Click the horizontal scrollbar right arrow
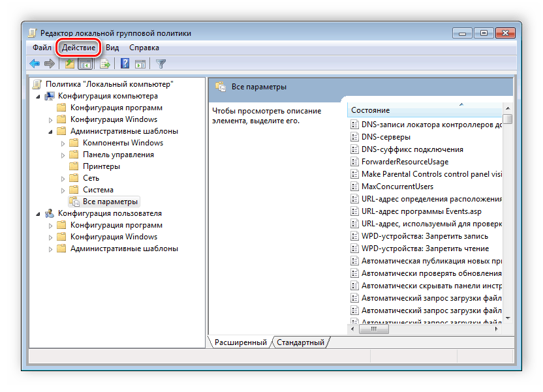The height and width of the screenshot is (392, 543). point(497,329)
